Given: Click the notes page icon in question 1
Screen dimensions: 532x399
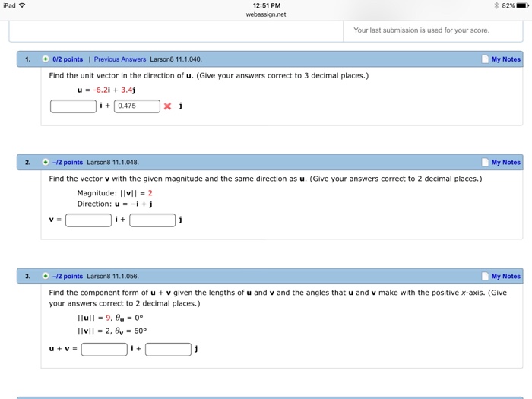Looking at the screenshot, I should click(485, 59).
